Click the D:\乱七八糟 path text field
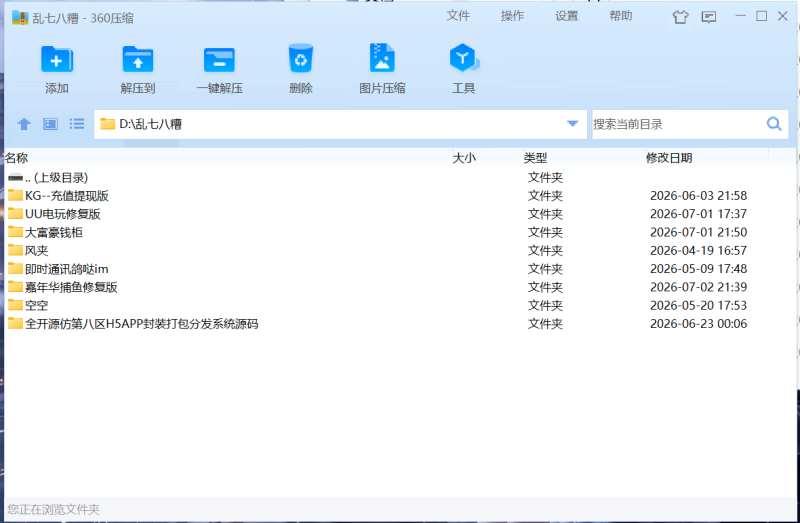This screenshot has width=800, height=523. pos(341,124)
